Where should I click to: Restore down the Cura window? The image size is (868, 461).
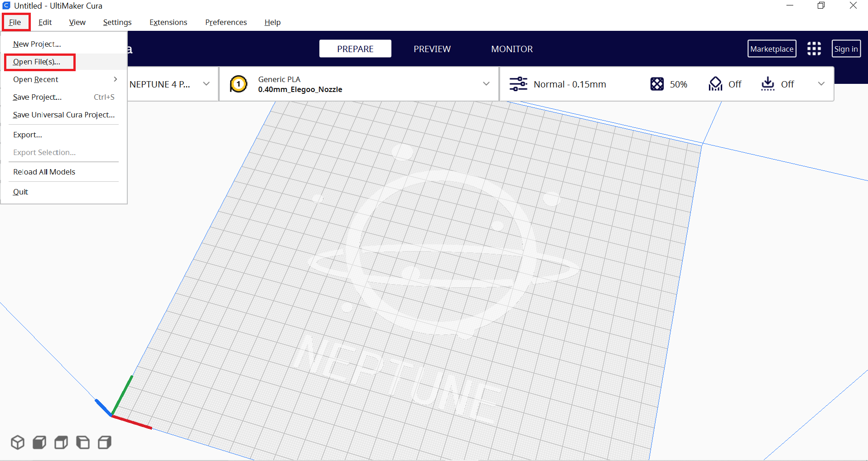(x=821, y=5)
